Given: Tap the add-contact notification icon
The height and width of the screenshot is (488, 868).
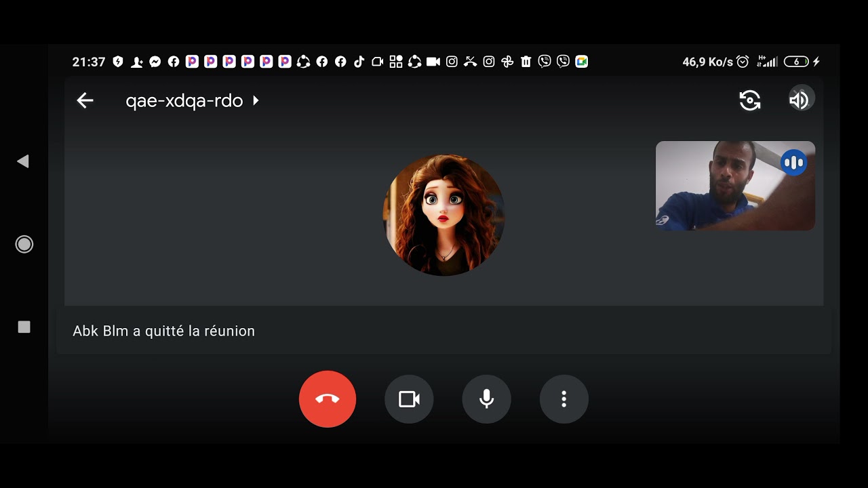Looking at the screenshot, I should (x=136, y=62).
